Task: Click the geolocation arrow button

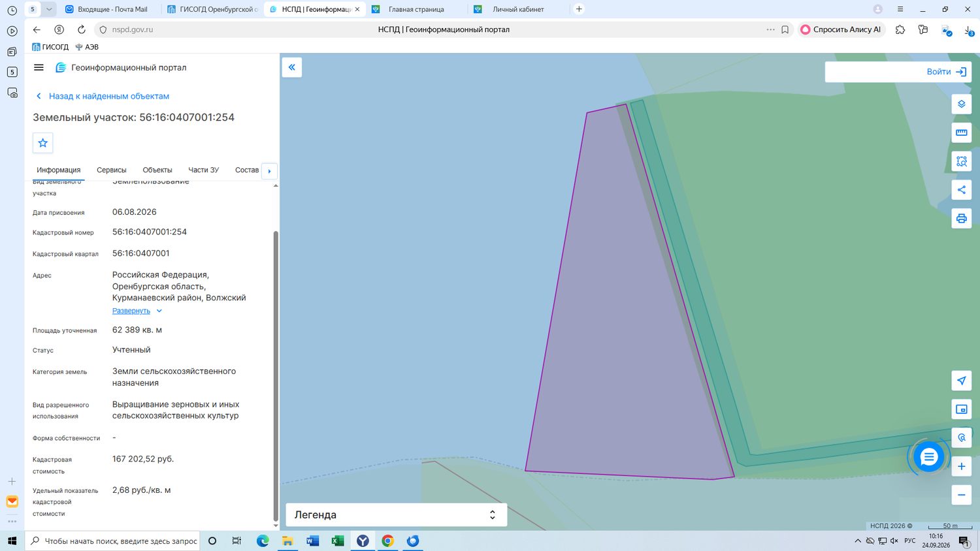Action: pos(962,381)
